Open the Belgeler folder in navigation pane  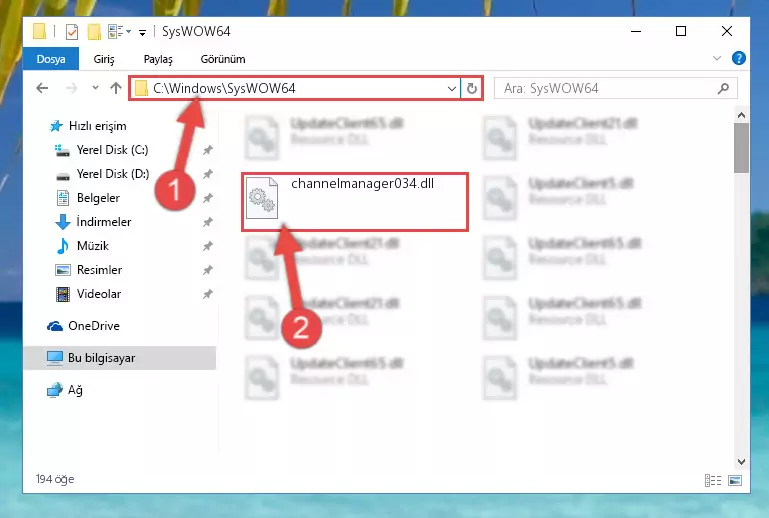click(x=98, y=198)
